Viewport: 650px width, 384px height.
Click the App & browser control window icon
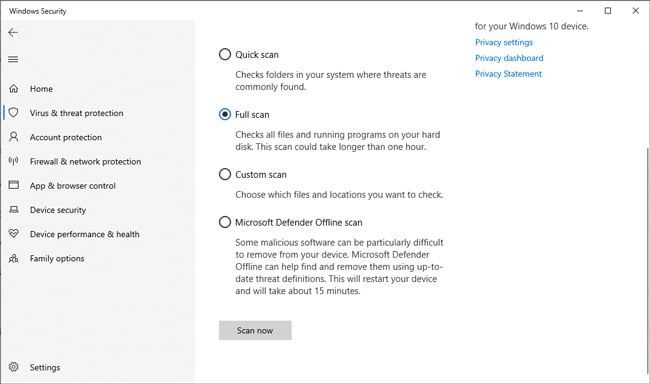(x=14, y=185)
